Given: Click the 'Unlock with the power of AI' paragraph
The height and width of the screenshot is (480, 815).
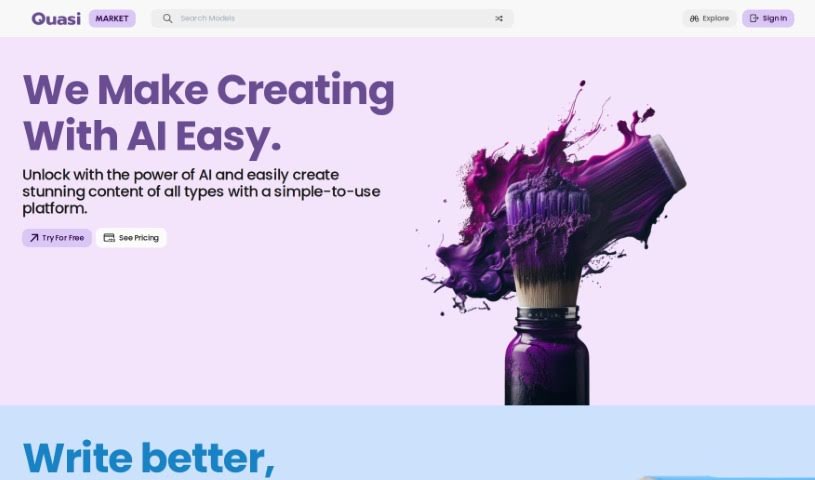Looking at the screenshot, I should click(x=201, y=191).
